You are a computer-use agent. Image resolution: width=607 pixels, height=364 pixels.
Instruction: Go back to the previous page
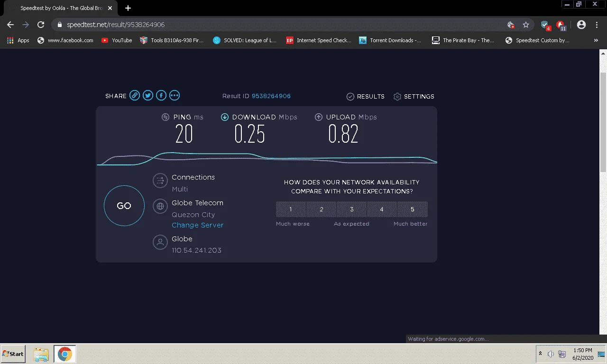[10, 25]
